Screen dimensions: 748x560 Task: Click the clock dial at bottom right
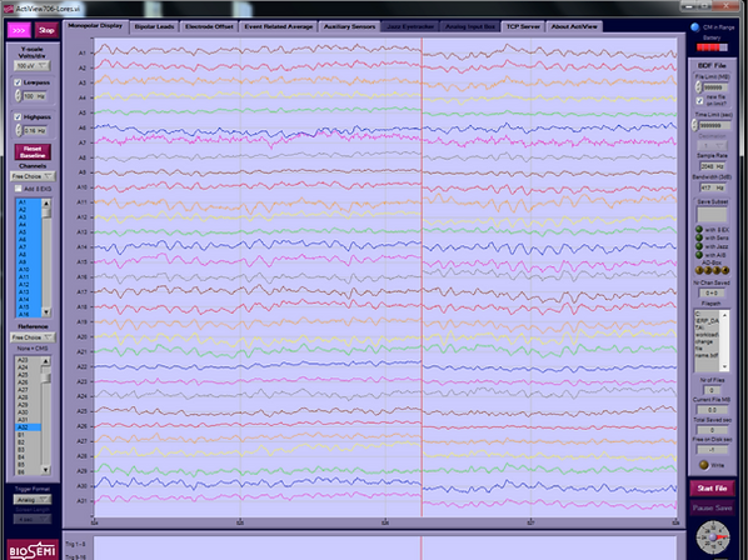pos(712,538)
